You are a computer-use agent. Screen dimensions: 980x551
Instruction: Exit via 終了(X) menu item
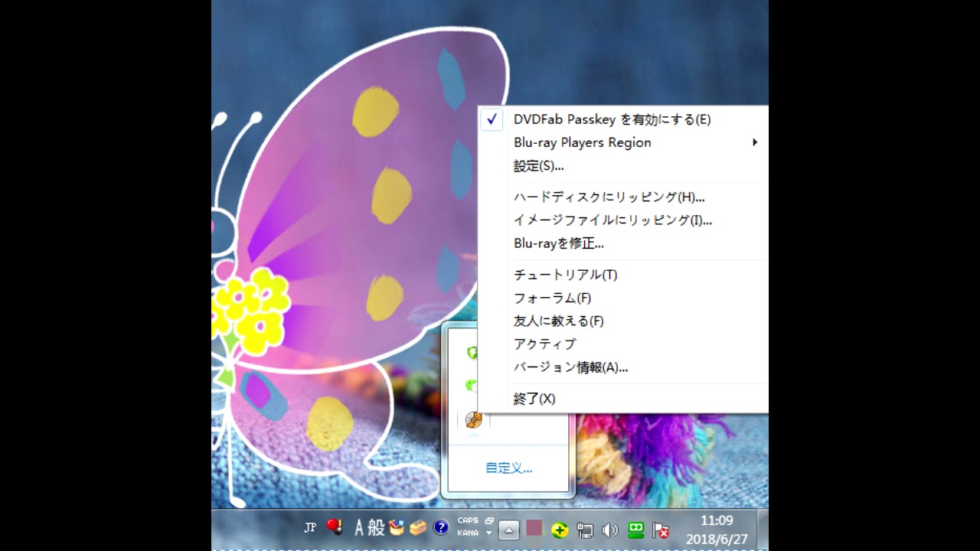point(622,399)
